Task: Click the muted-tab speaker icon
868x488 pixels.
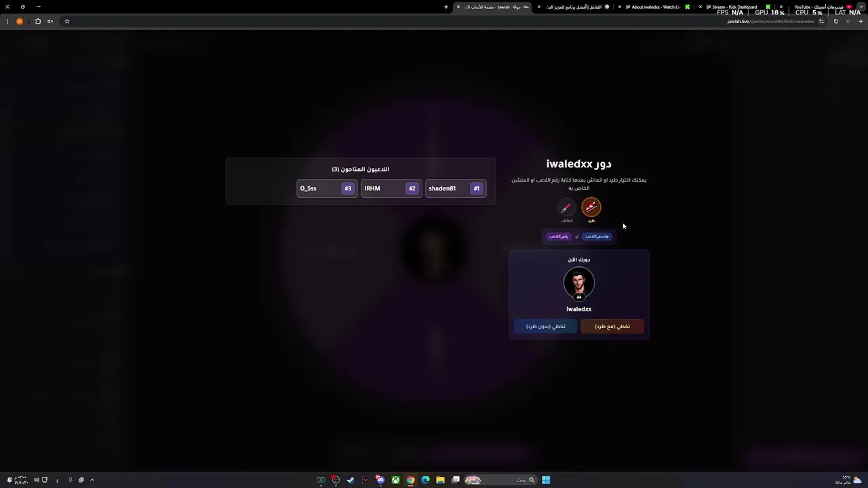Action: (x=50, y=21)
